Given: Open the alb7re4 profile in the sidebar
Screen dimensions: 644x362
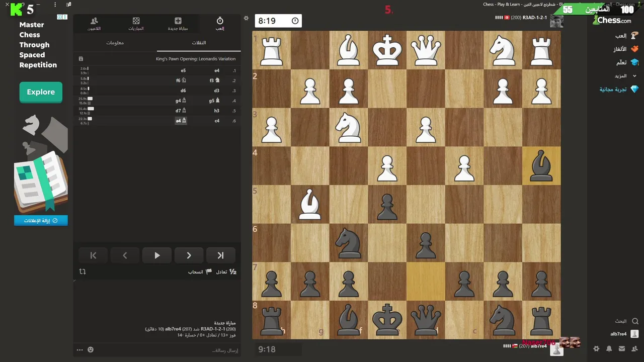Looking at the screenshot, I should (624, 334).
